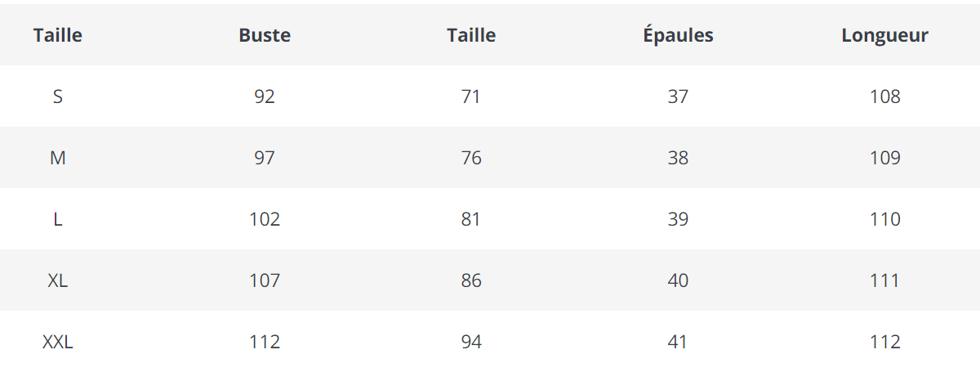Click the XL size label
Image resolution: width=980 pixels, height=381 pixels.
(58, 280)
